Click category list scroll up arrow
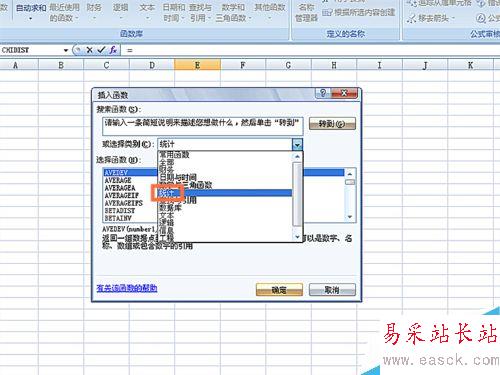This screenshot has width=500, height=375. [297, 156]
